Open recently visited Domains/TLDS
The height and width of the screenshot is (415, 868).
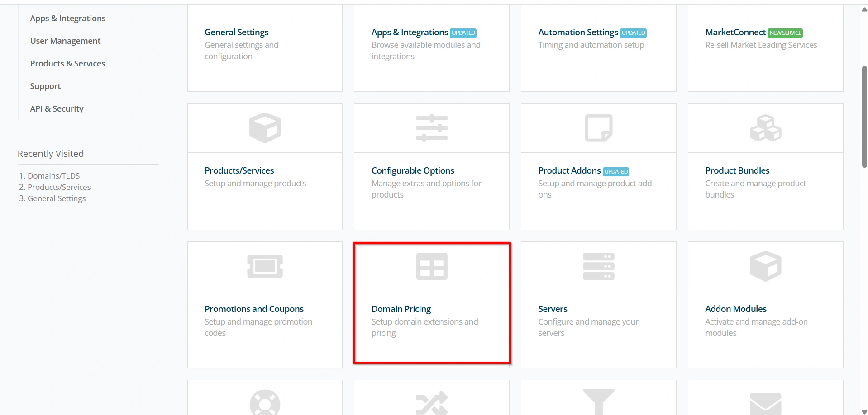53,175
